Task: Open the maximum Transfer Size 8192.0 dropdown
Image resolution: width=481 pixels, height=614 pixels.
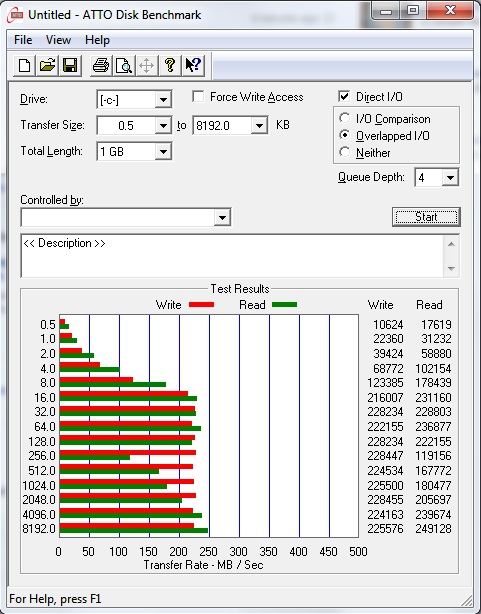Action: tap(259, 126)
